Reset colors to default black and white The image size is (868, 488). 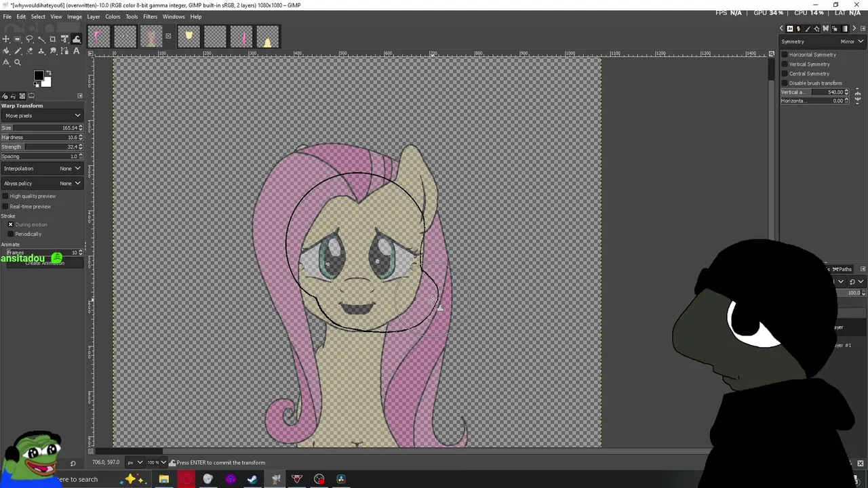tap(36, 84)
